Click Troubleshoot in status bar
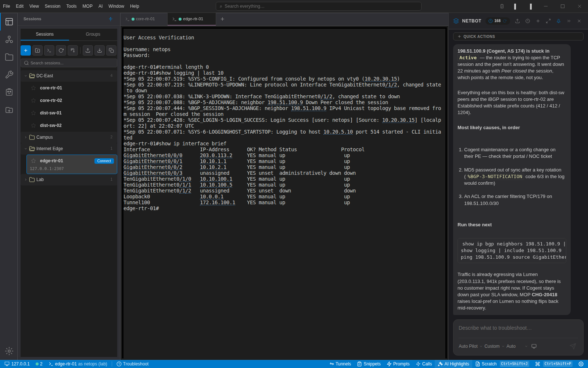The height and width of the screenshot is (368, 588). [x=133, y=364]
